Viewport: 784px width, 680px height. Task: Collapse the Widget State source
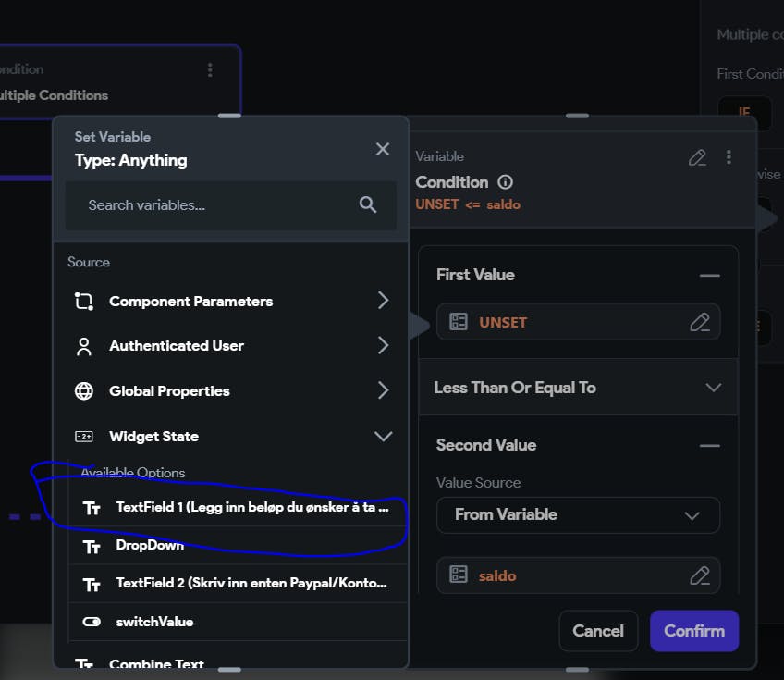(x=383, y=437)
